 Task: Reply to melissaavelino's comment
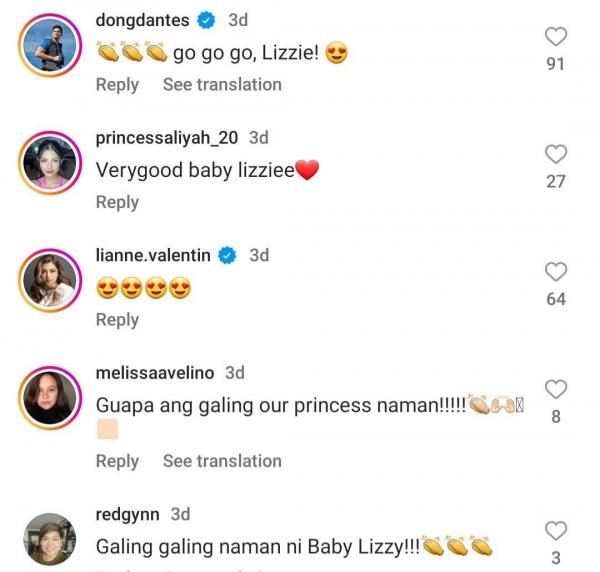(117, 461)
